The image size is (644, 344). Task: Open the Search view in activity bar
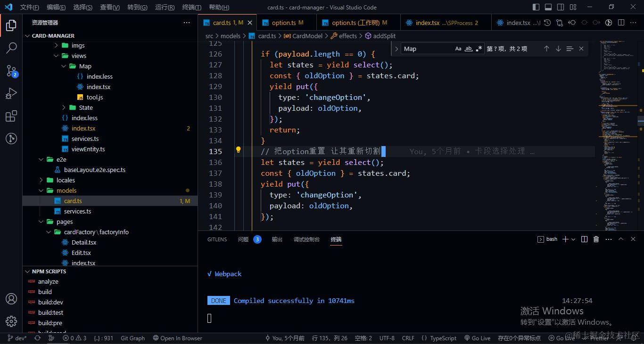tap(11, 48)
